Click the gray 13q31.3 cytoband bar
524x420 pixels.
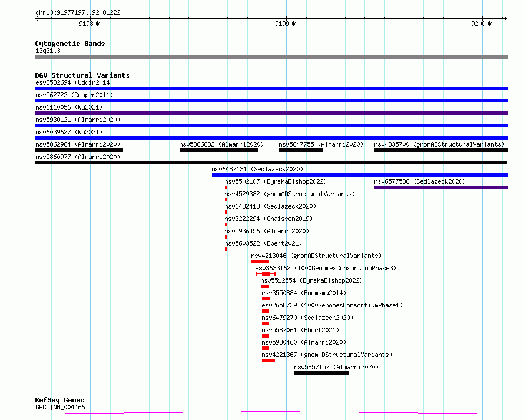click(x=271, y=57)
